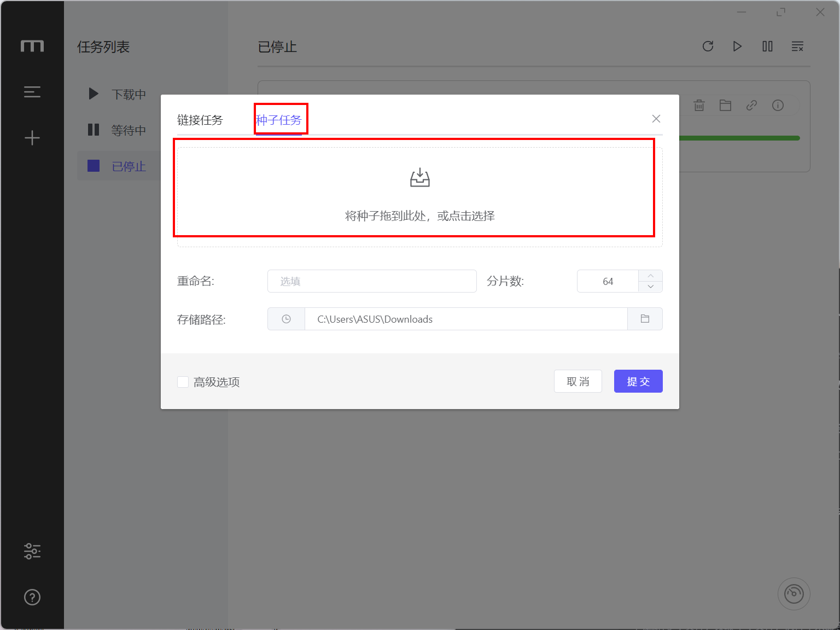Delete the stopped task with trash icon
The height and width of the screenshot is (630, 840).
click(699, 106)
